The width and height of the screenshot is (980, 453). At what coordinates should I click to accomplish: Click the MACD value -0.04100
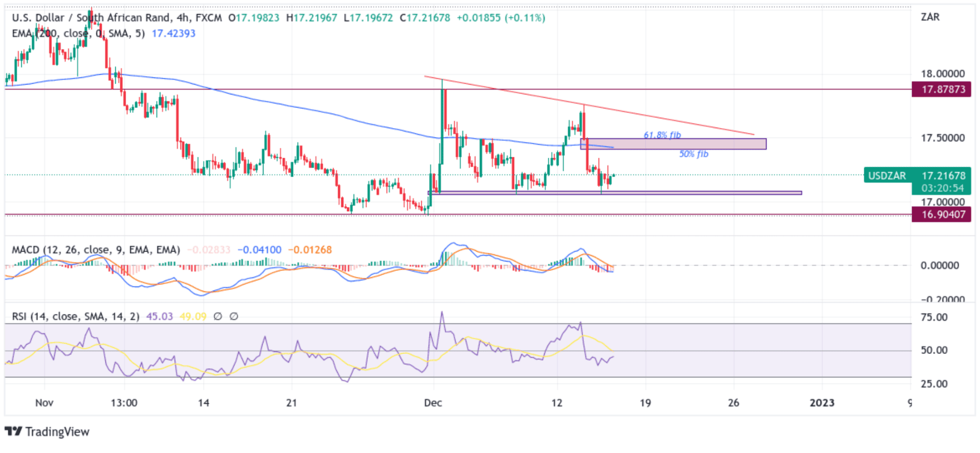point(259,250)
